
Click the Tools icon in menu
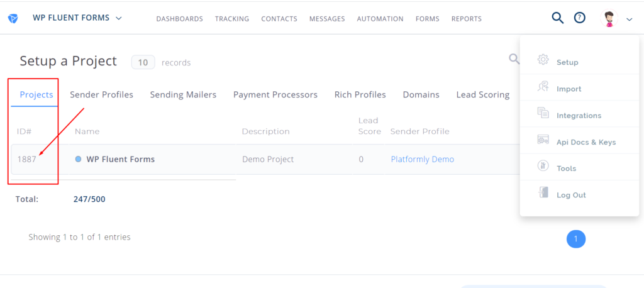543,165
